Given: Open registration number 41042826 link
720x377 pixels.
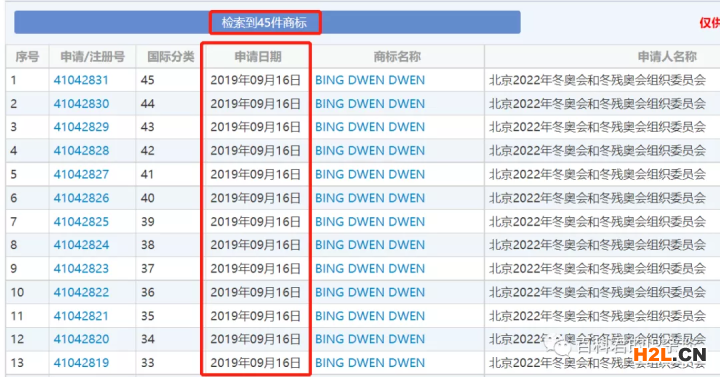Looking at the screenshot, I should pos(81,198).
